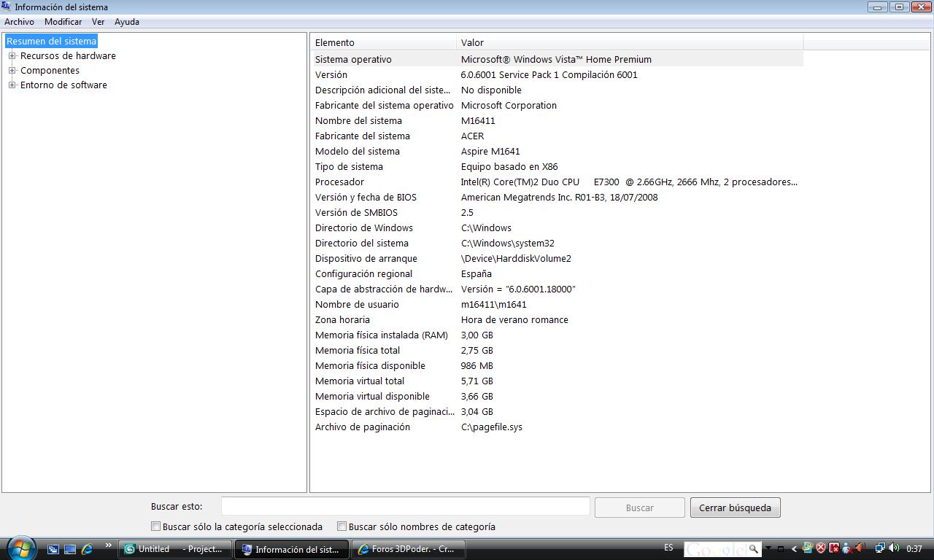The height and width of the screenshot is (560, 934).
Task: Expand Recursos de hardware node
Action: pyautogui.click(x=12, y=55)
